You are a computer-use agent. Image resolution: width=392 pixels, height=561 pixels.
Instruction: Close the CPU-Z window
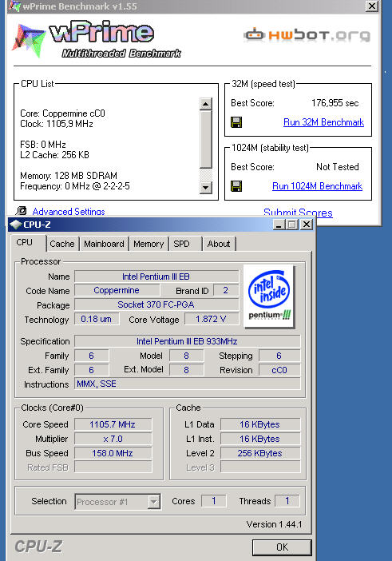(307, 225)
